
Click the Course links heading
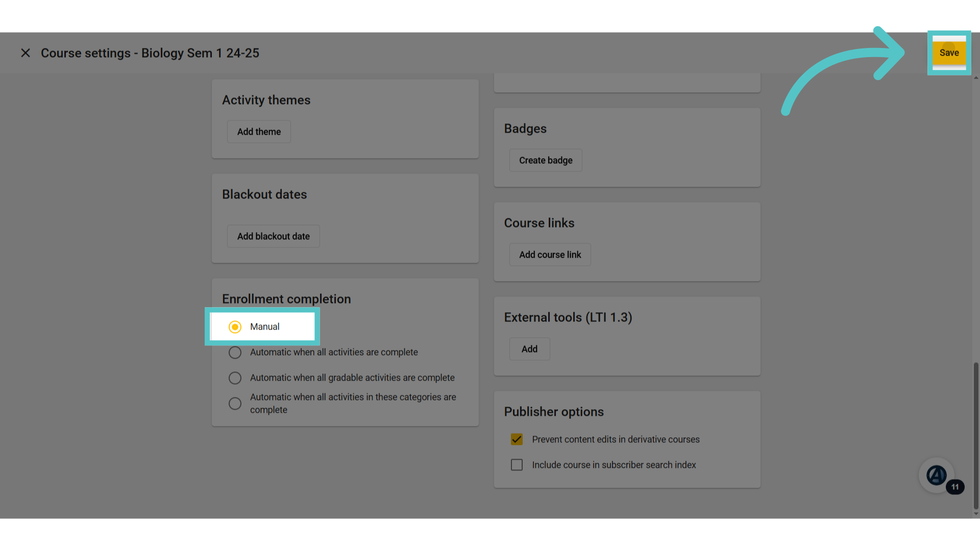click(539, 223)
